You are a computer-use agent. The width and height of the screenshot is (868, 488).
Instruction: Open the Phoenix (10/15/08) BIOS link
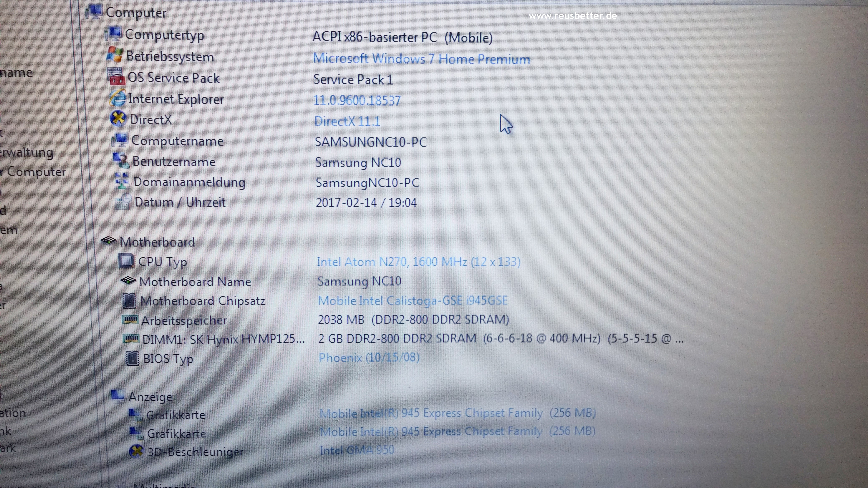369,358
